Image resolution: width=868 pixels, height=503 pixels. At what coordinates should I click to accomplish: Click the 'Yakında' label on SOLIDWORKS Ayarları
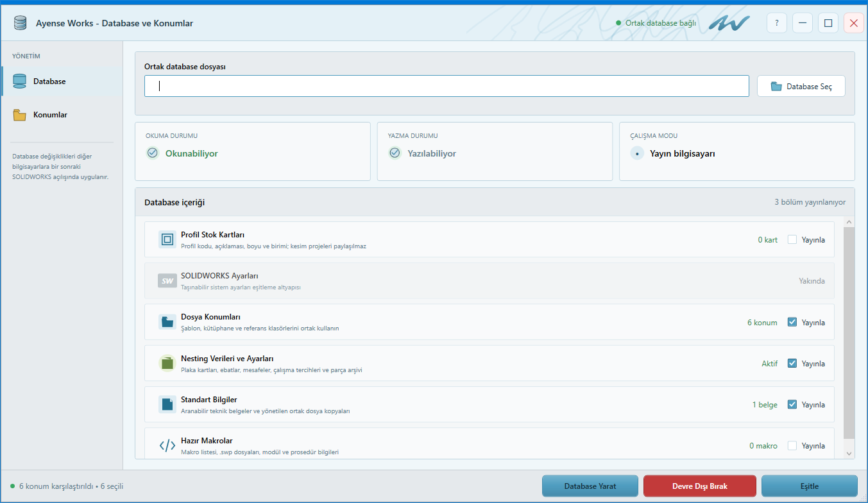812,281
